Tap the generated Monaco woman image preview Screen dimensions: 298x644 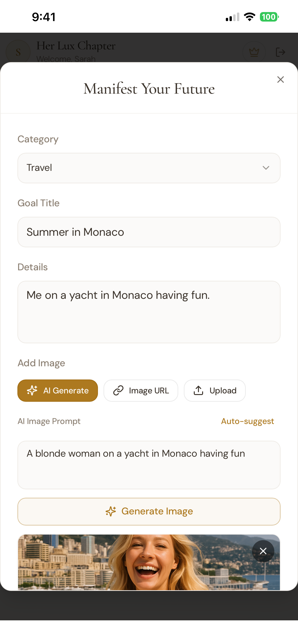pyautogui.click(x=149, y=562)
